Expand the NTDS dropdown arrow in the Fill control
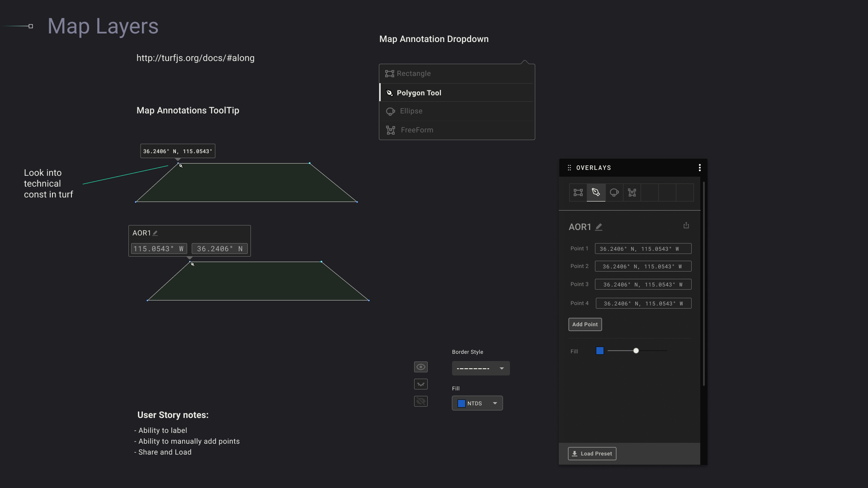Image resolution: width=868 pixels, height=488 pixels. (495, 403)
